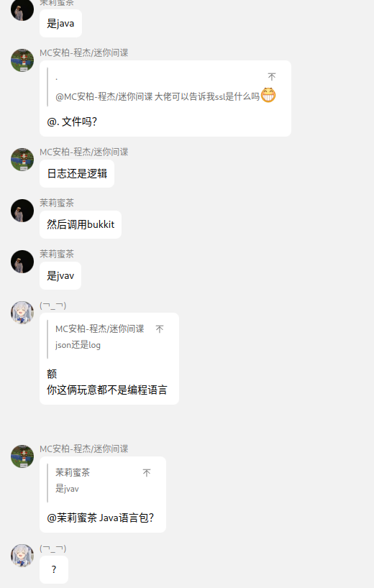
Task: Click the grinning emoji in quoted message
Action: [x=268, y=96]
